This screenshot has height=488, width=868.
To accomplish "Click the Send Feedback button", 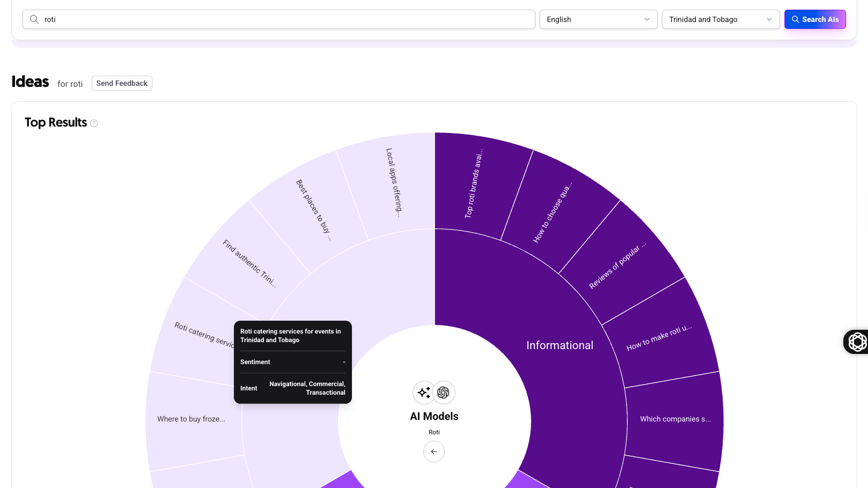I will click(x=122, y=83).
